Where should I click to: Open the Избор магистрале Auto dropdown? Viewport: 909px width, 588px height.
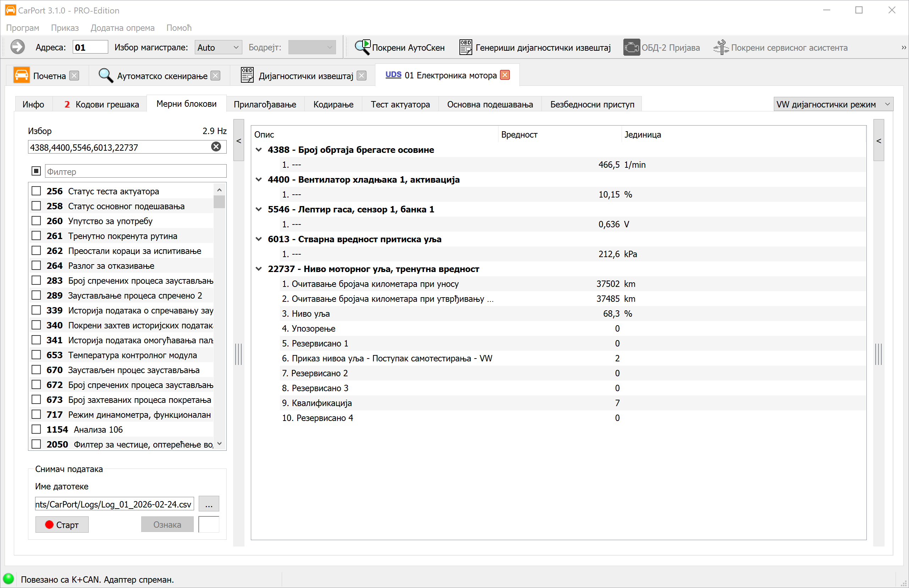coord(218,48)
